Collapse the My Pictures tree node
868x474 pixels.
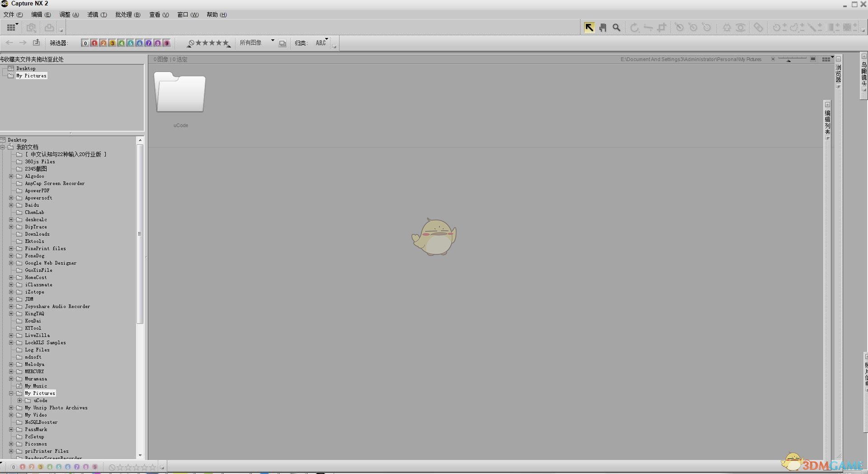pos(11,393)
